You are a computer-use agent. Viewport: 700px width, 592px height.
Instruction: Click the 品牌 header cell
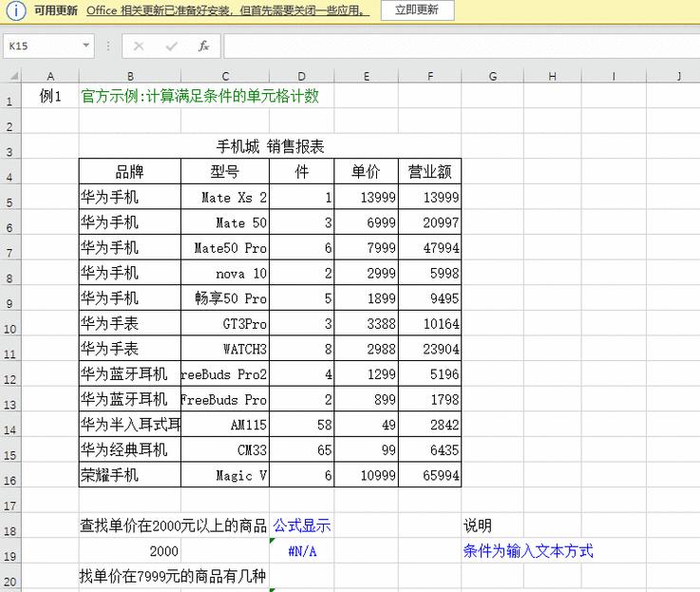pos(130,172)
